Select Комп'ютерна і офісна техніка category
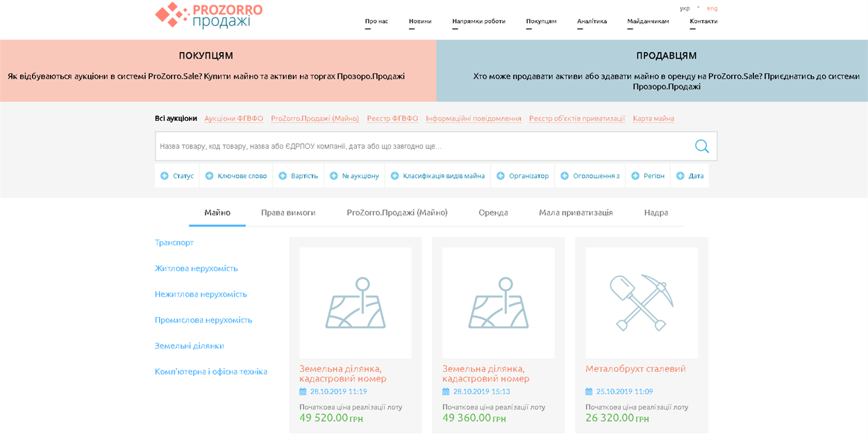The image size is (868, 440). pos(211,371)
